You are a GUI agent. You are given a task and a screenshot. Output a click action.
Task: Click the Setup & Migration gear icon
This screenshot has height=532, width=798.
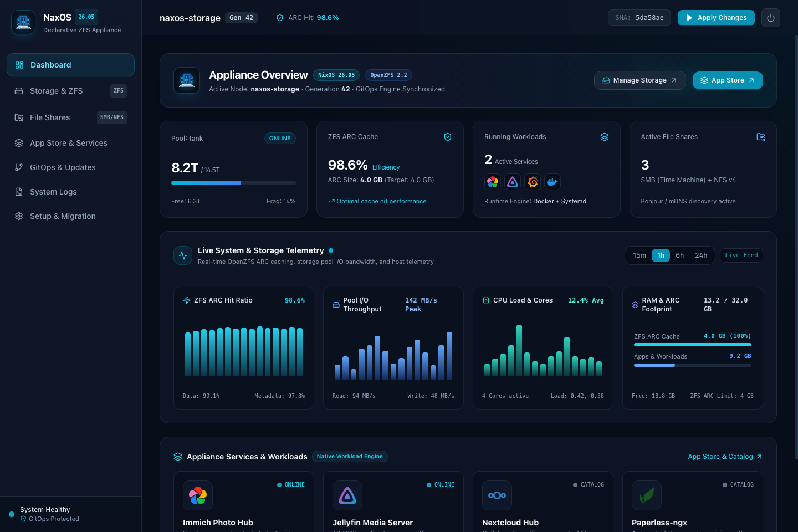tap(19, 216)
